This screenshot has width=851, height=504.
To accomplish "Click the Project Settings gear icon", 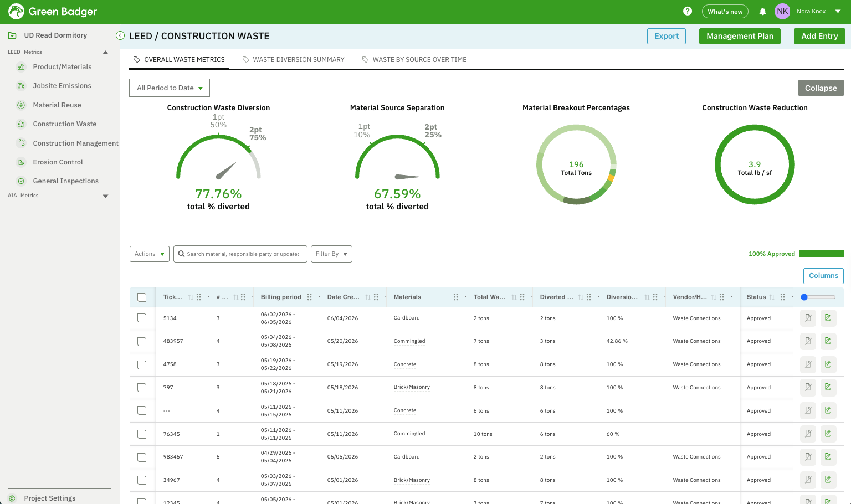I will pyautogui.click(x=12, y=498).
